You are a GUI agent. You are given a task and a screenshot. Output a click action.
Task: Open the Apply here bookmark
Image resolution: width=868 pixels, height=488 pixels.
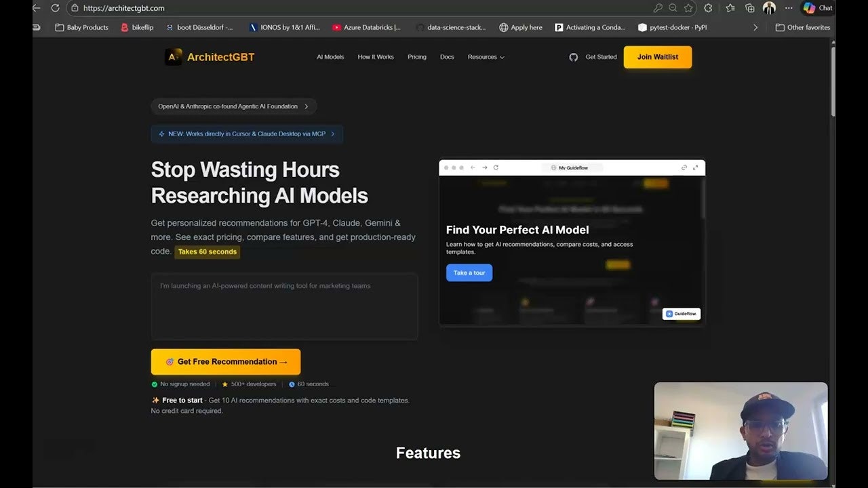(x=521, y=27)
